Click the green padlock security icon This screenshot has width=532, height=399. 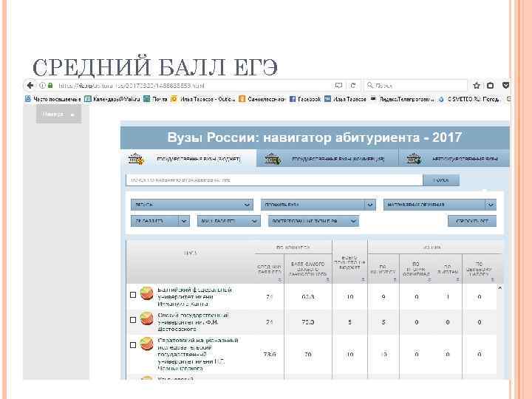pyautogui.click(x=50, y=86)
